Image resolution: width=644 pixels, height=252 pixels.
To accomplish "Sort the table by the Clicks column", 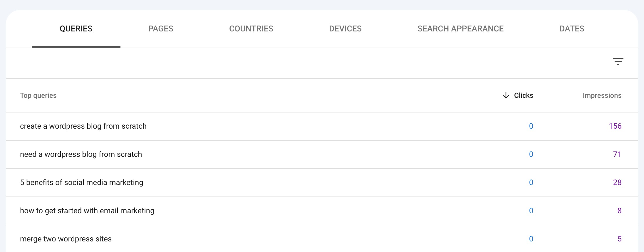I will tap(523, 95).
